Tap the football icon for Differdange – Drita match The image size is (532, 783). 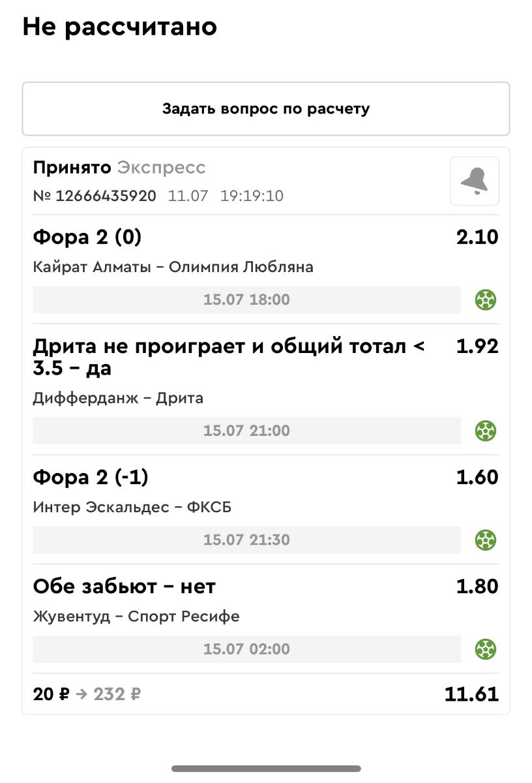486,431
